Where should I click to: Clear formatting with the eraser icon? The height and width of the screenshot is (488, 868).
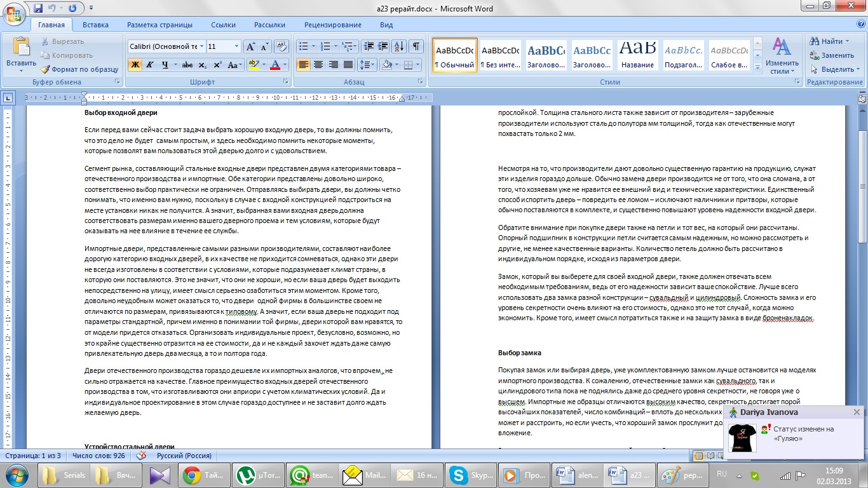click(282, 46)
